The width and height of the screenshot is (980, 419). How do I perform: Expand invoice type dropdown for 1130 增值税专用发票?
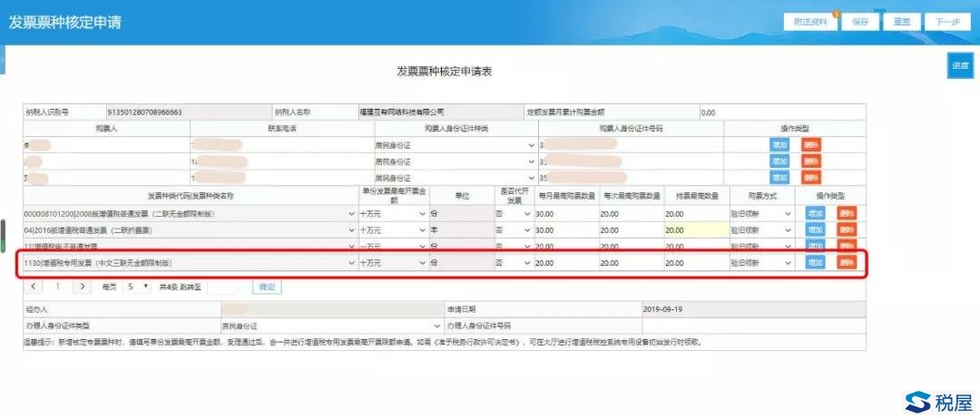coord(351,263)
